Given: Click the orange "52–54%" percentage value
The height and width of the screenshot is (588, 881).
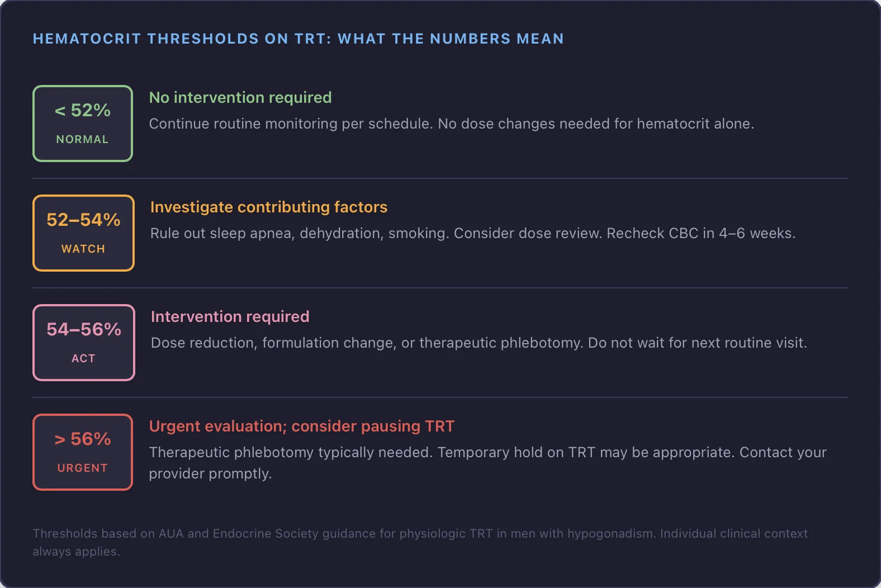Looking at the screenshot, I should tap(83, 220).
